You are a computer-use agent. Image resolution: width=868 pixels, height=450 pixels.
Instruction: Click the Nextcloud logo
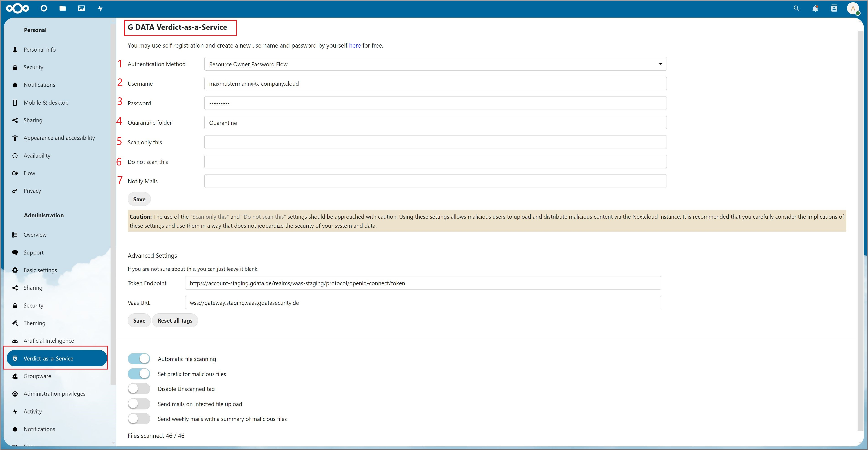click(18, 8)
